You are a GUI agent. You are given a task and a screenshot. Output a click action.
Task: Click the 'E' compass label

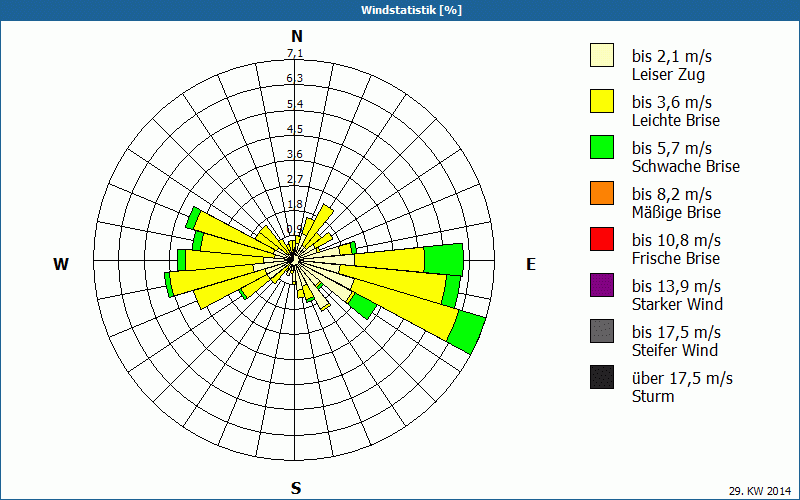tap(531, 264)
